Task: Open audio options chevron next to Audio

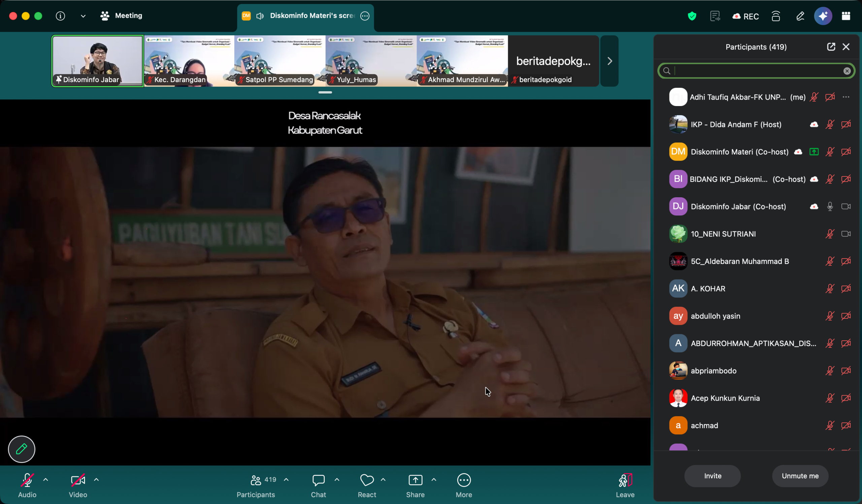Action: (x=45, y=480)
